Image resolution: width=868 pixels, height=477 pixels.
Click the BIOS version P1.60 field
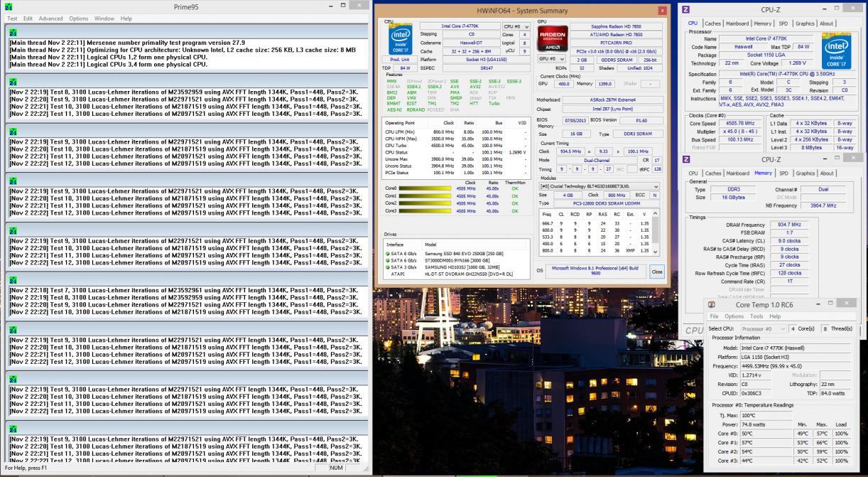[642, 121]
